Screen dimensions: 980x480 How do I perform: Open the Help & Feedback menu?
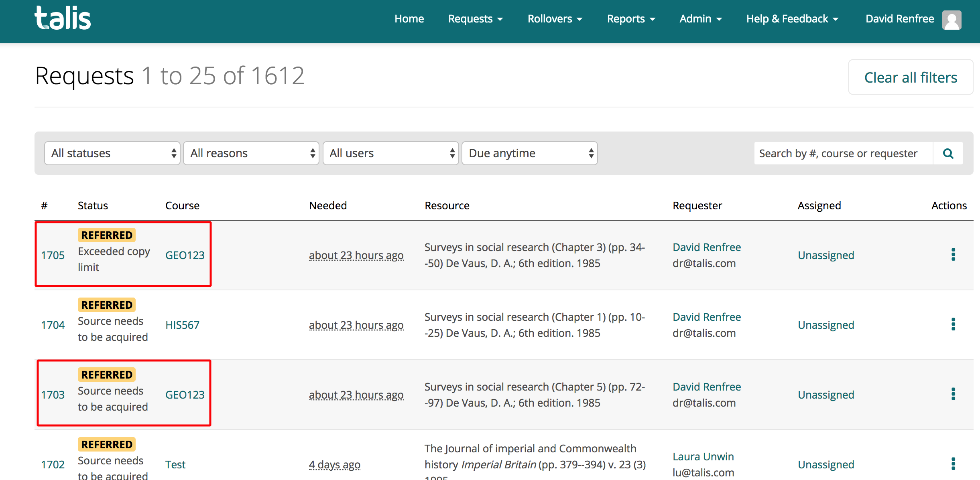click(792, 19)
